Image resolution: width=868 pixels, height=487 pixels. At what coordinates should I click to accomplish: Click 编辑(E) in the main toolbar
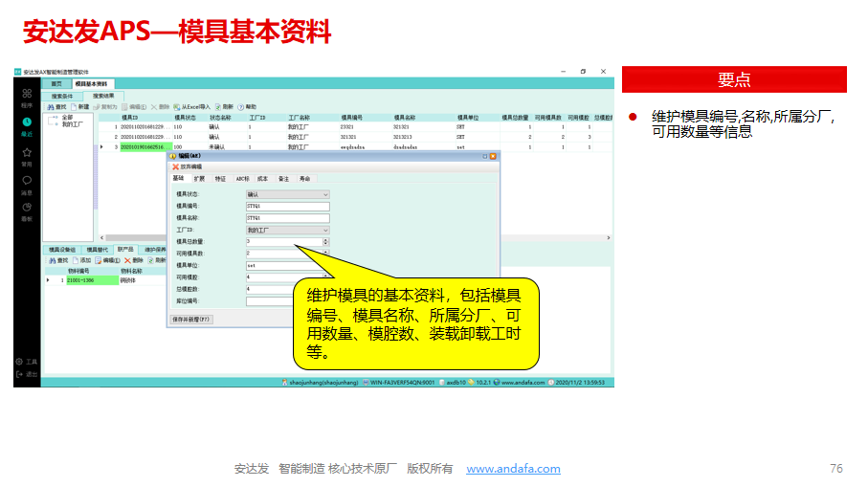coord(134,107)
